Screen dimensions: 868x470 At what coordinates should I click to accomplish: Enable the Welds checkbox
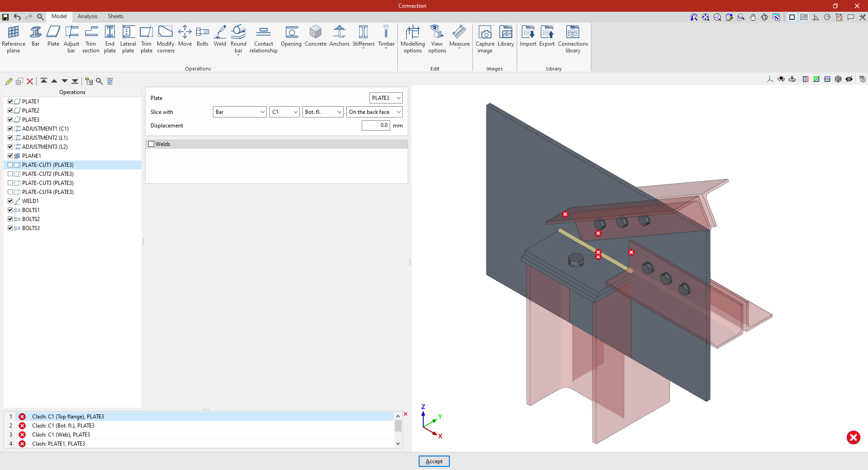coord(151,144)
